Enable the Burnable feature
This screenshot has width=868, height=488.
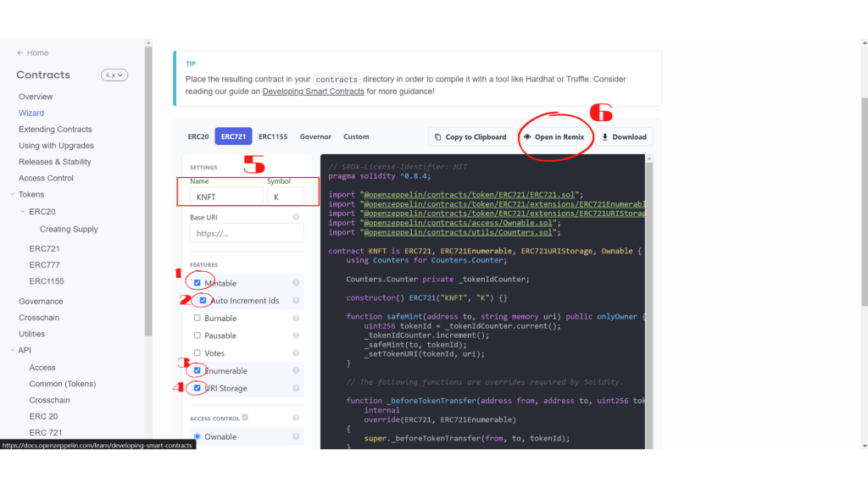(197, 319)
